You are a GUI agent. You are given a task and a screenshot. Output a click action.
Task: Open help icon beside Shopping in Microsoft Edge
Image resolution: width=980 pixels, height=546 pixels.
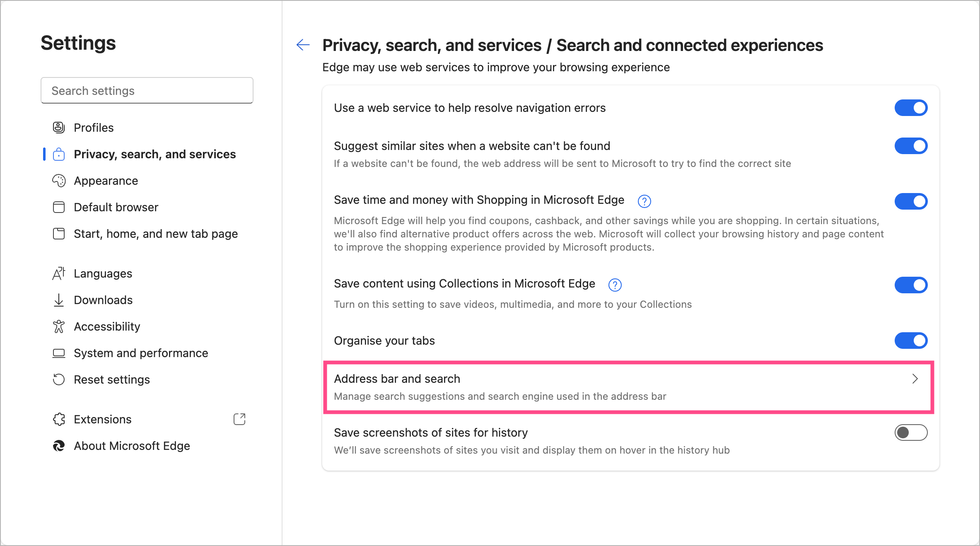644,201
